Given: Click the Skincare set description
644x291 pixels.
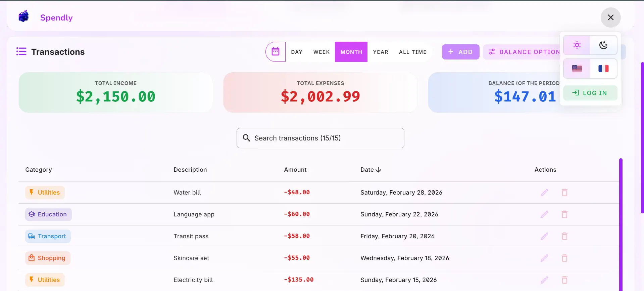Looking at the screenshot, I should (x=191, y=258).
